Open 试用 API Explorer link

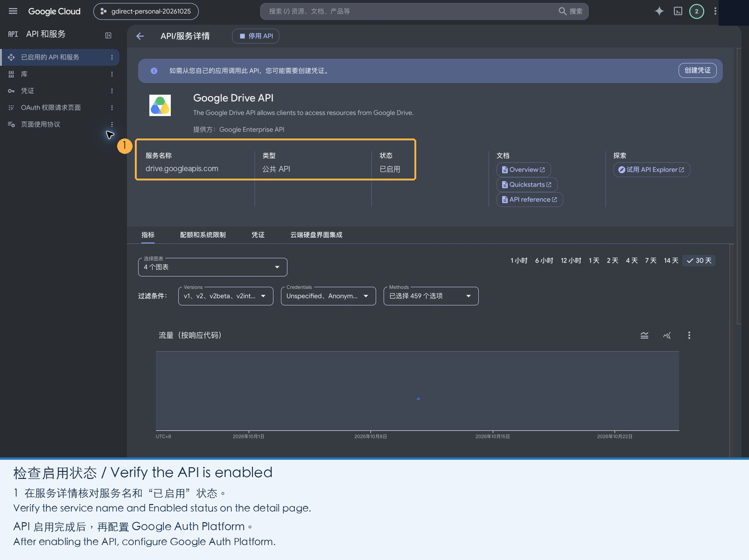[652, 170]
